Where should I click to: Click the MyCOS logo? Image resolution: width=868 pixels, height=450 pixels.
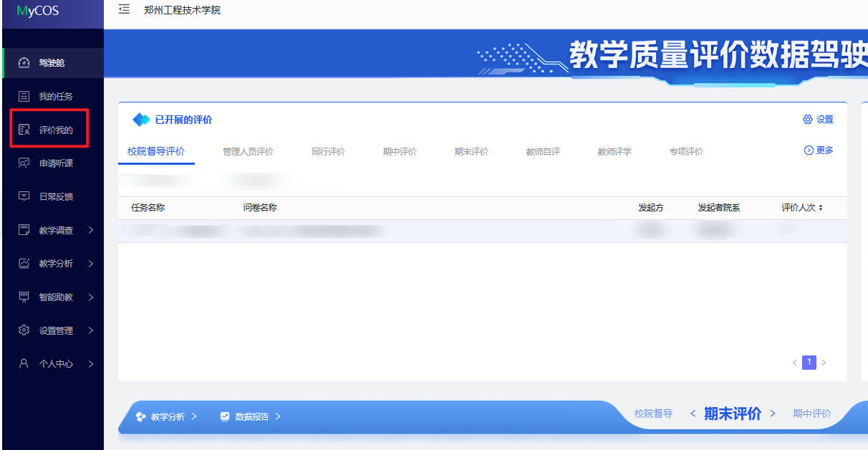click(x=37, y=11)
